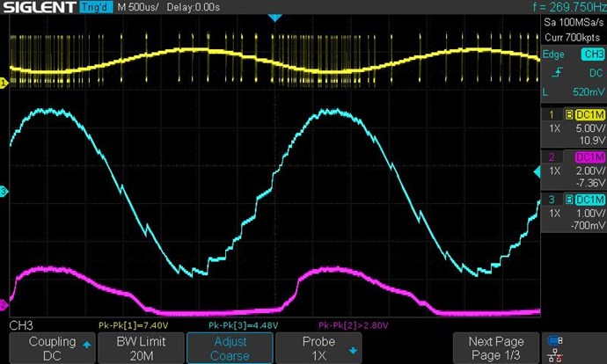
Task: Click the trigger position marker at top
Action: click(x=274, y=18)
